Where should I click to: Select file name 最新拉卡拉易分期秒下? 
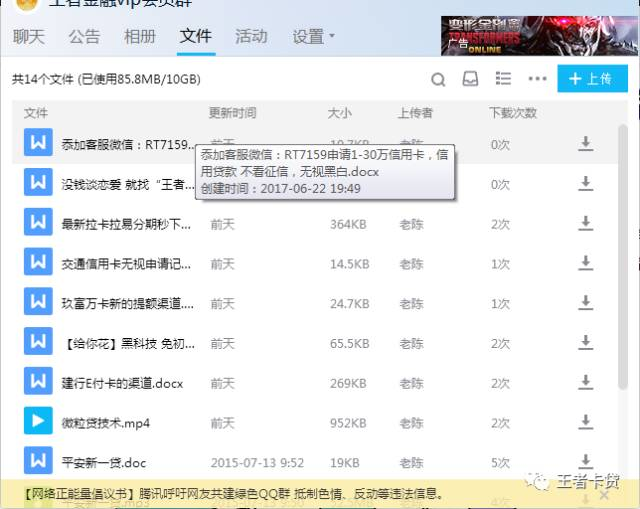126,224
